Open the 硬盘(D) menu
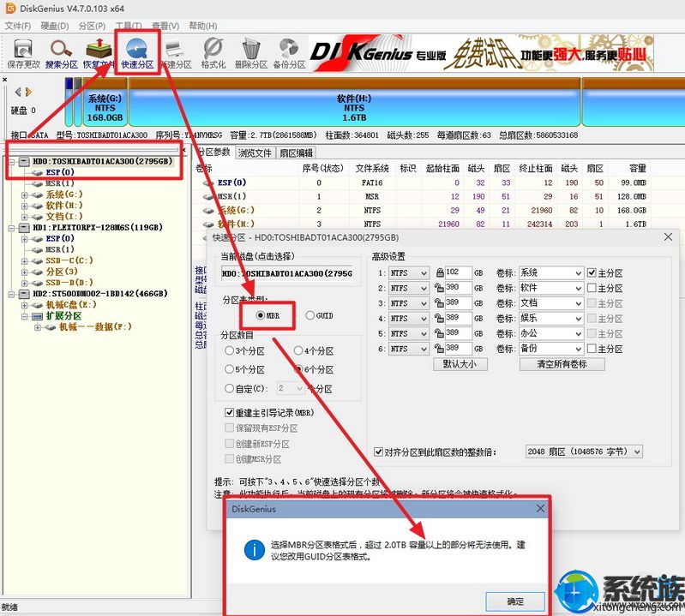Image resolution: width=685 pixels, height=616 pixels. [55, 26]
